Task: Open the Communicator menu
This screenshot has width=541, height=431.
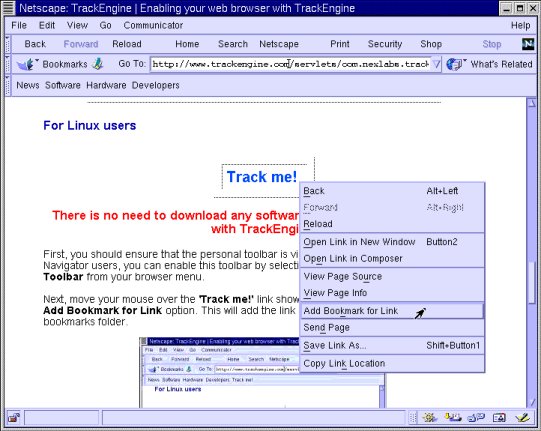Action: coord(153,25)
